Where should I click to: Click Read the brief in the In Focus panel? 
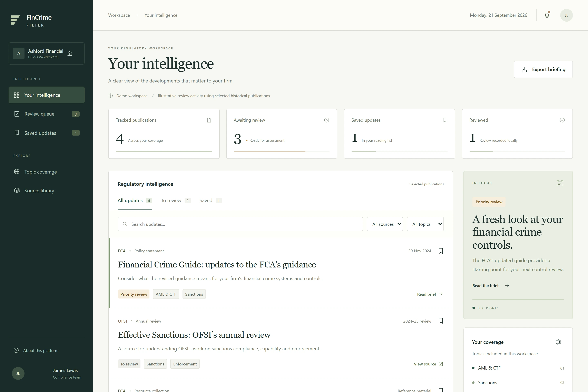[x=491, y=285]
